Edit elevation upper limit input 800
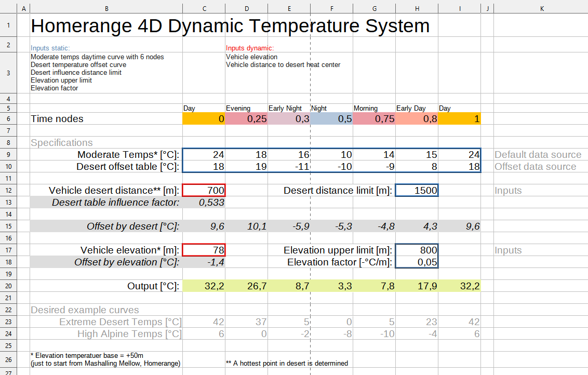 click(x=417, y=250)
